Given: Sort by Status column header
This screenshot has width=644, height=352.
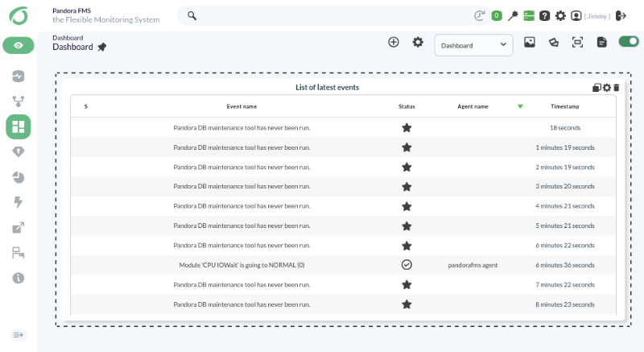Looking at the screenshot, I should click(407, 106).
